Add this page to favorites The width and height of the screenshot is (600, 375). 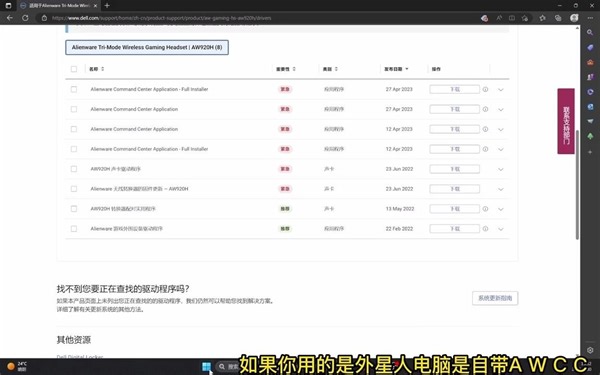tap(525, 18)
